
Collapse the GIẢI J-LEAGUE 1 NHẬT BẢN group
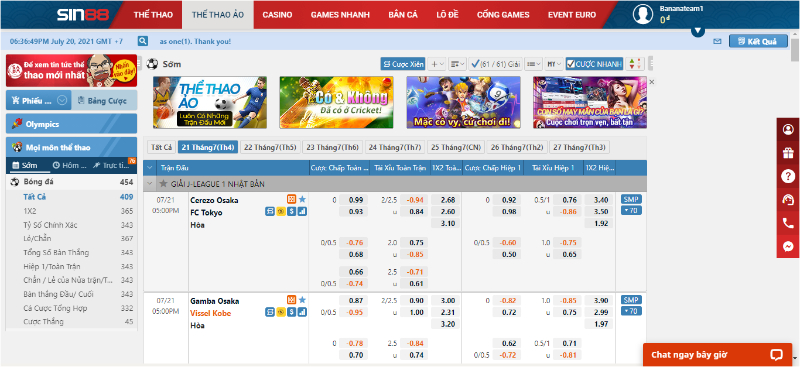click(150, 184)
